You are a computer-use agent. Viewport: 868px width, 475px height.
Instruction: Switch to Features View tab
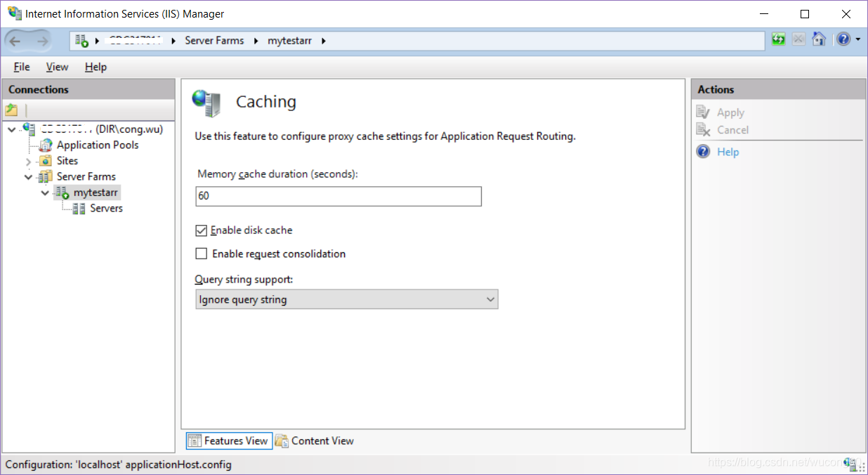pos(229,441)
